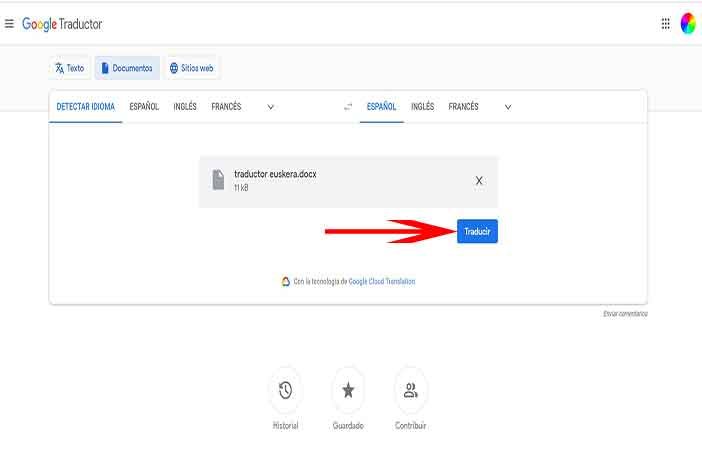The image size is (702, 469).
Task: Open the Contribuir people icon
Action: pyautogui.click(x=411, y=391)
